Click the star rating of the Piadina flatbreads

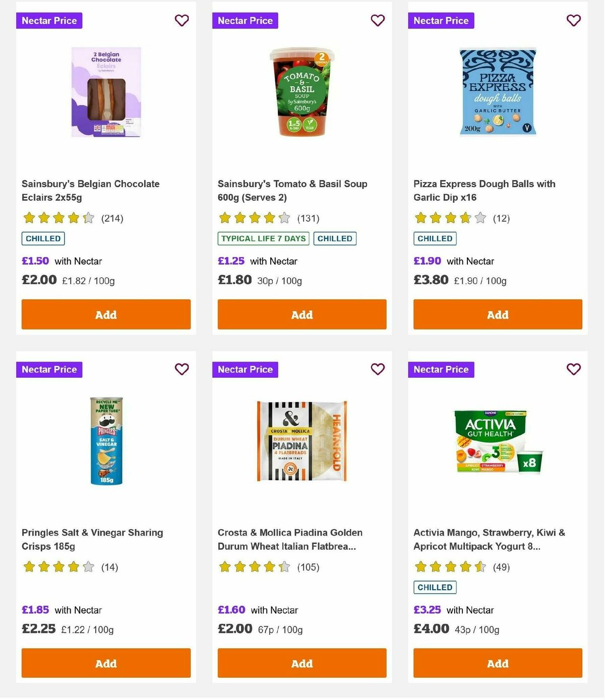(x=254, y=567)
